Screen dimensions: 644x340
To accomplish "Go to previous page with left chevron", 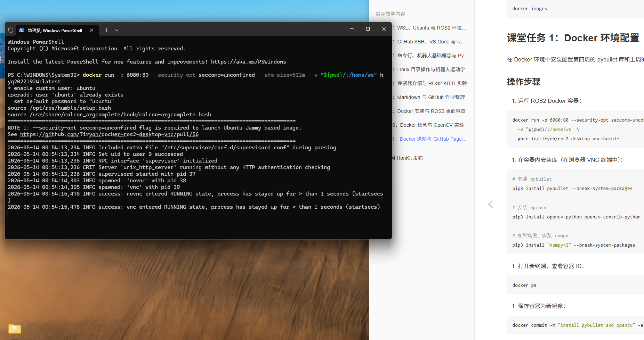I will click(x=490, y=204).
